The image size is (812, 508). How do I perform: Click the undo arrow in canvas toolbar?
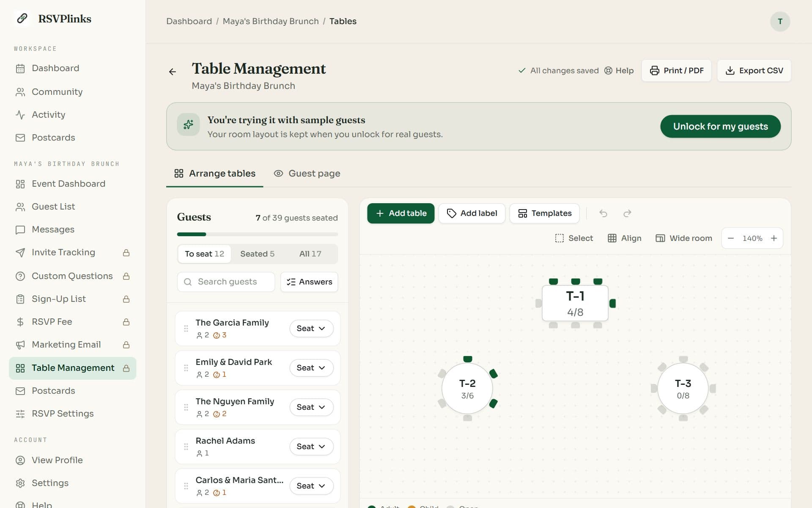click(604, 213)
